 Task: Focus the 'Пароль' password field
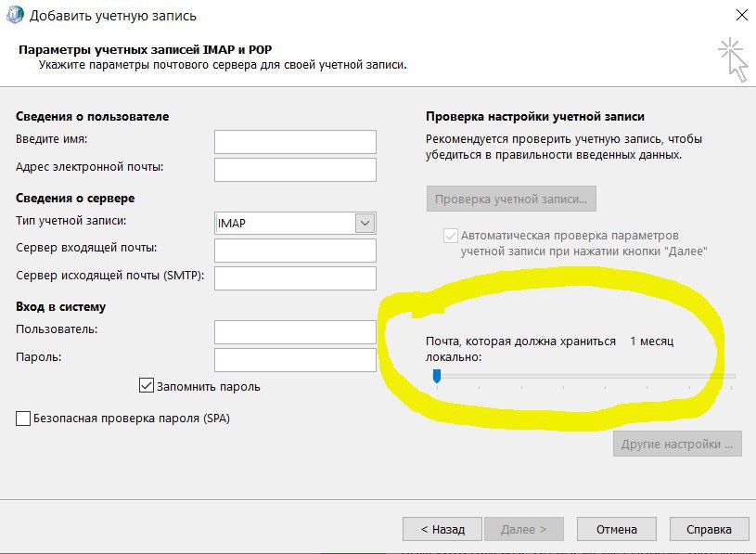[295, 360]
